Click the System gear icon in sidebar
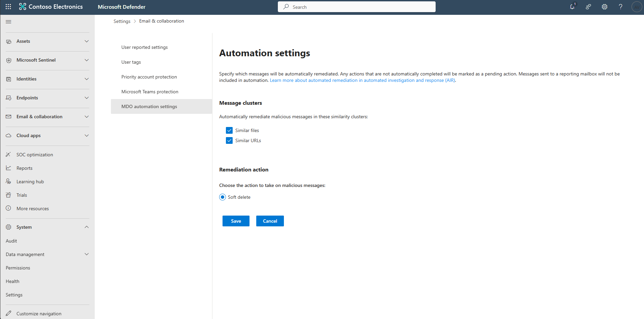644x319 pixels. tap(9, 227)
